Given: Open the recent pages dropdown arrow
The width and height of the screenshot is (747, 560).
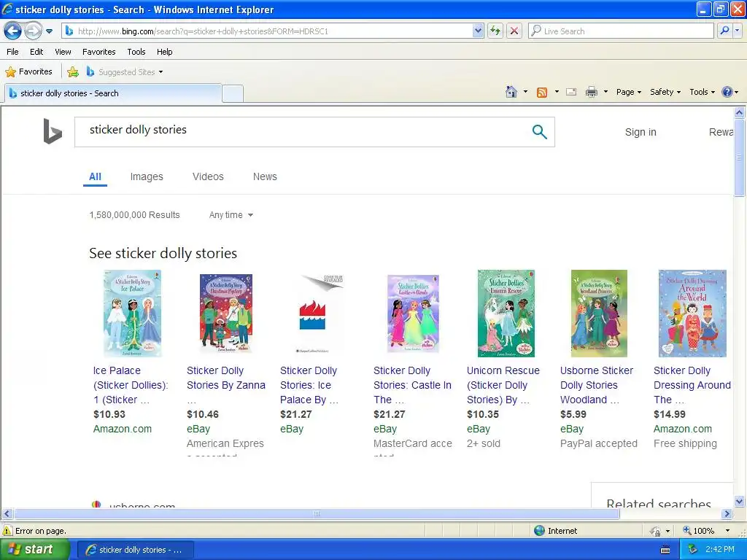Looking at the screenshot, I should 49,31.
